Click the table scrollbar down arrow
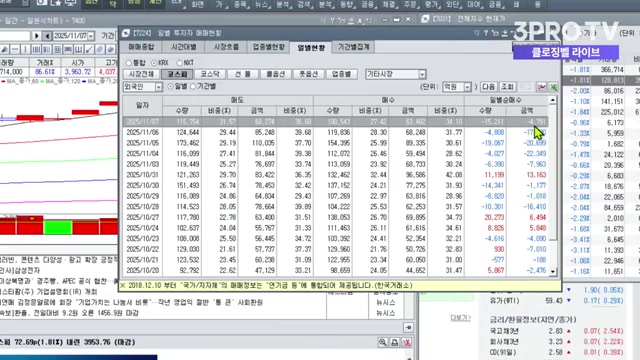 (x=553, y=271)
